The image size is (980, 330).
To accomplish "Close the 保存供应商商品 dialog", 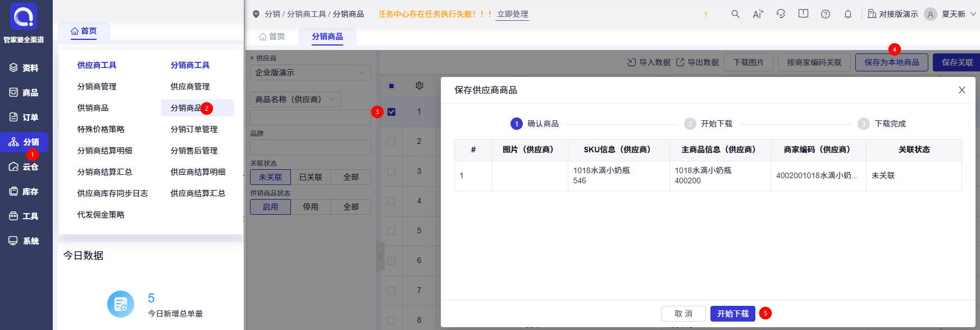I will click(961, 90).
